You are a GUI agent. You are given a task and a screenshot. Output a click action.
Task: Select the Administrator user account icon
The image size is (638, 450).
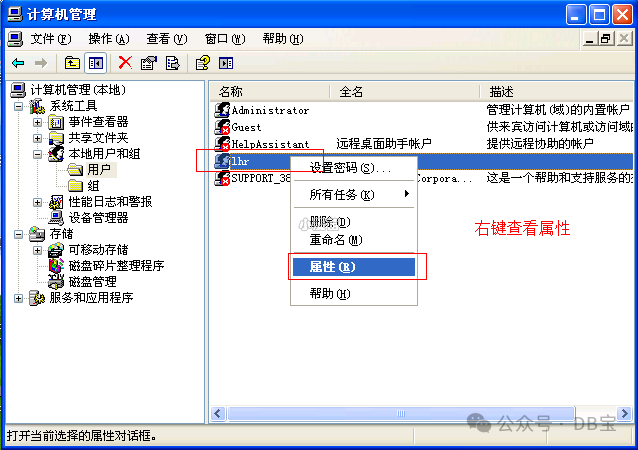[222, 110]
